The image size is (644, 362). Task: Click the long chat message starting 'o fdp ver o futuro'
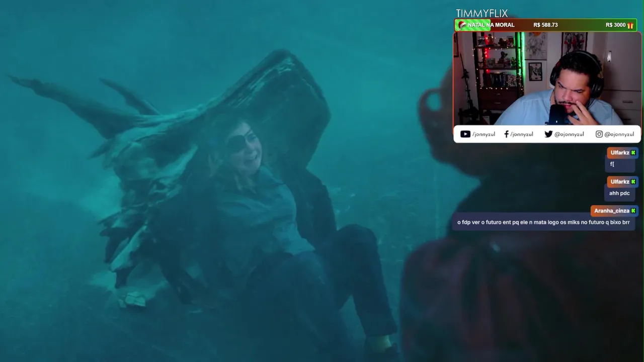click(x=543, y=222)
